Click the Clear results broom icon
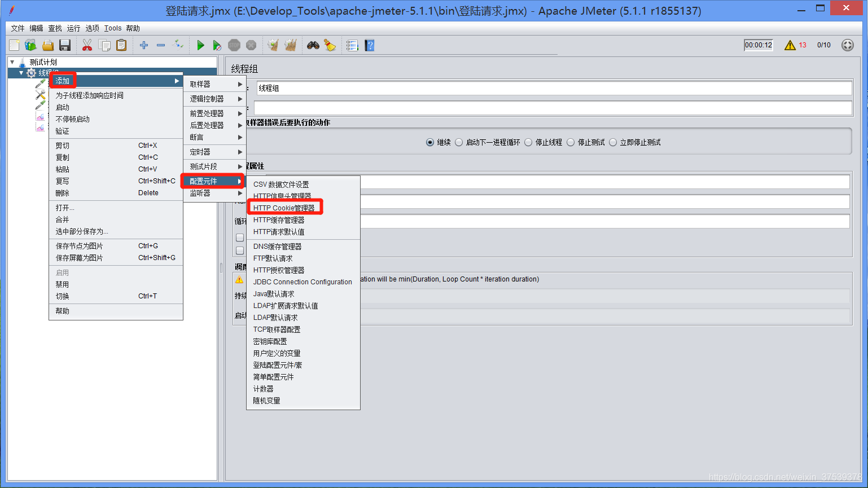The width and height of the screenshot is (868, 488). 273,45
